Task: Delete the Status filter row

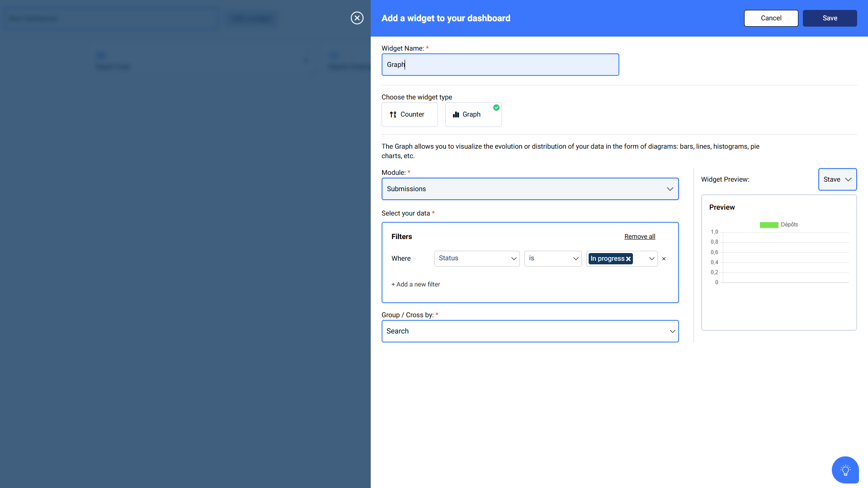Action: click(664, 259)
